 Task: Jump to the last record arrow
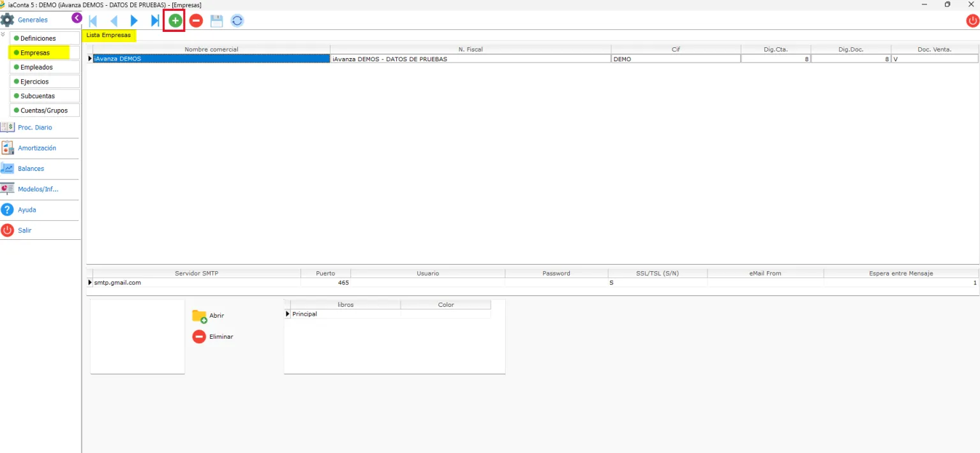(x=154, y=21)
